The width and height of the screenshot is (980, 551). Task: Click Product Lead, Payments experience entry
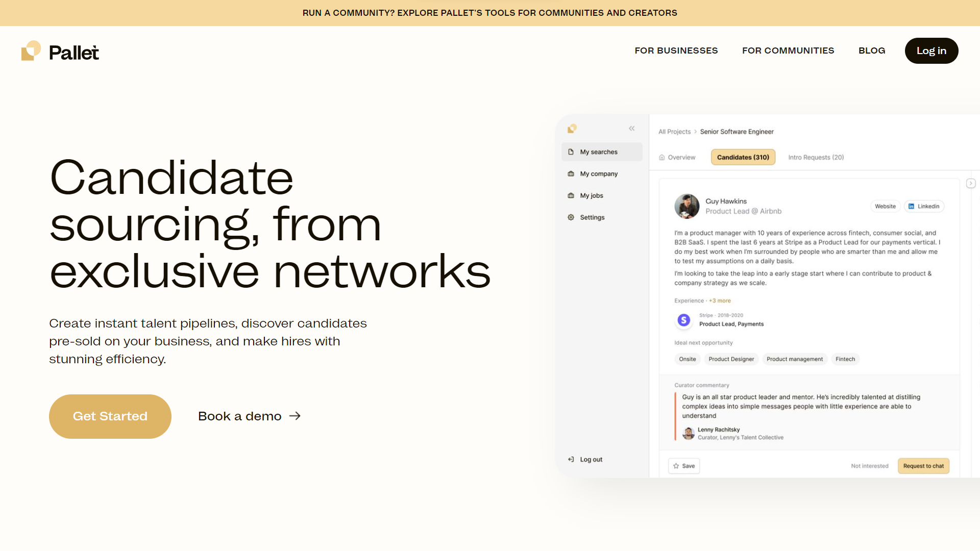[731, 324]
